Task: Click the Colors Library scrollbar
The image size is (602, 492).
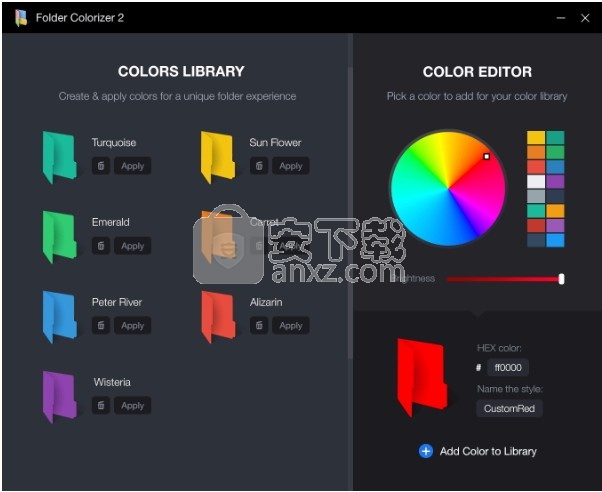Action: tap(350, 213)
